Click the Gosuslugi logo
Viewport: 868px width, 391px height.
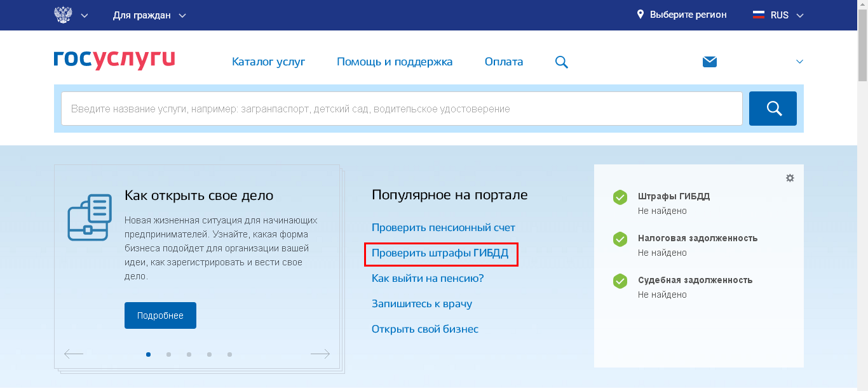(x=114, y=60)
